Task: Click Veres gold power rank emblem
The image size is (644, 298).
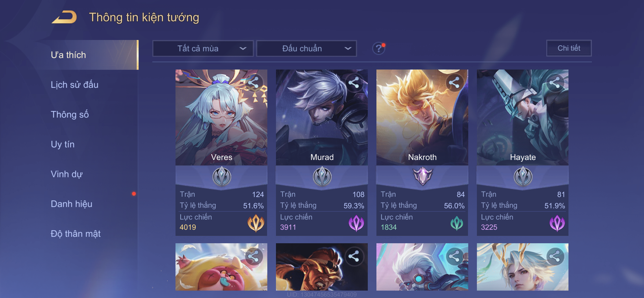Action: (256, 223)
